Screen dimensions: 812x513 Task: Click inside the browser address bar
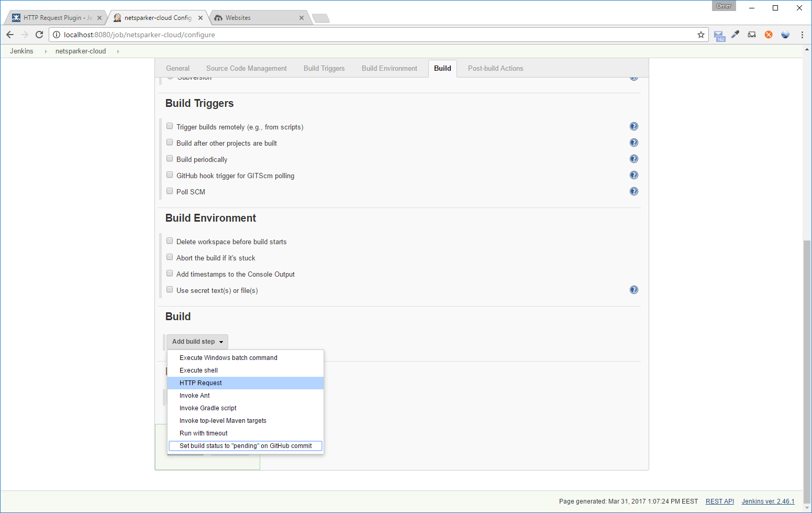[314, 35]
